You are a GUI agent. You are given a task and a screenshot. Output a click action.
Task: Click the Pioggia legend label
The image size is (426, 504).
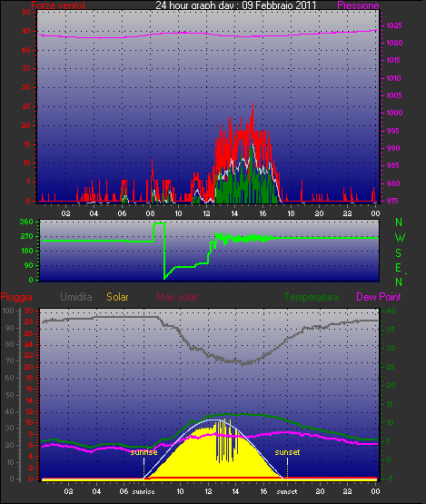point(16,297)
